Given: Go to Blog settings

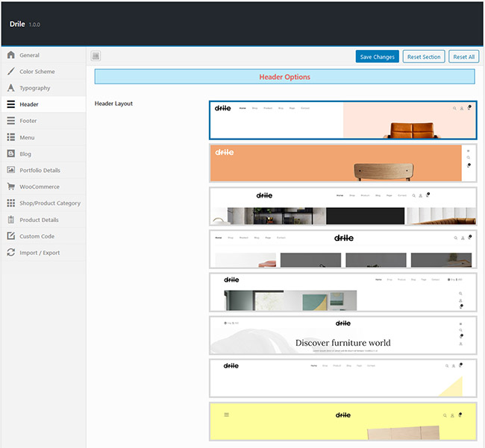Looking at the screenshot, I should [x=43, y=154].
